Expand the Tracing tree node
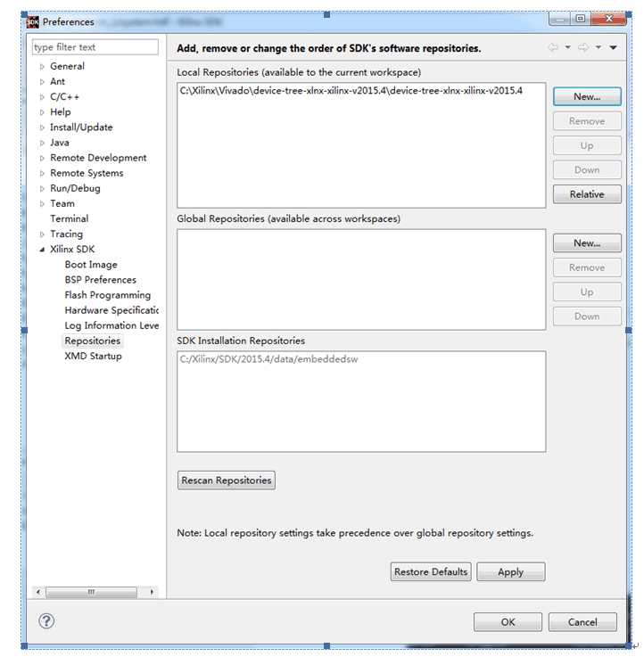This screenshot has width=644, height=665. [42, 234]
